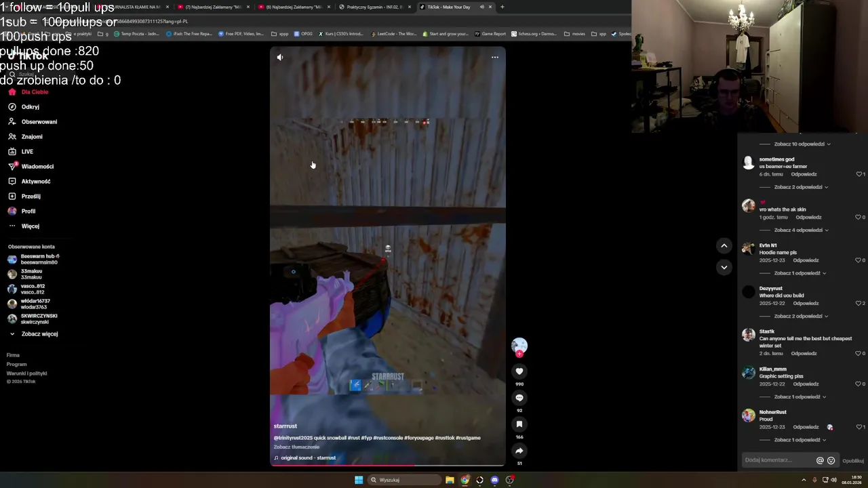The height and width of the screenshot is (488, 868).
Task: Expand replies under Killan_mmm comment
Action: coord(800,397)
